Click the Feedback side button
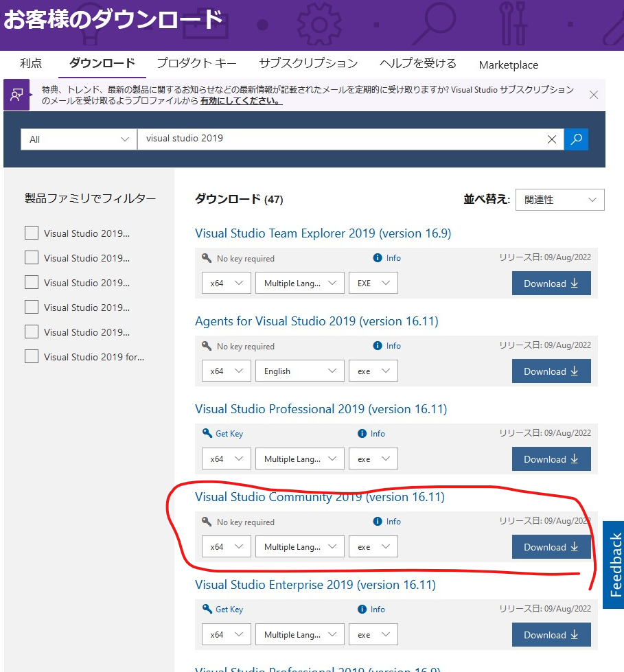Screen dimensions: 624x672 point(614,565)
